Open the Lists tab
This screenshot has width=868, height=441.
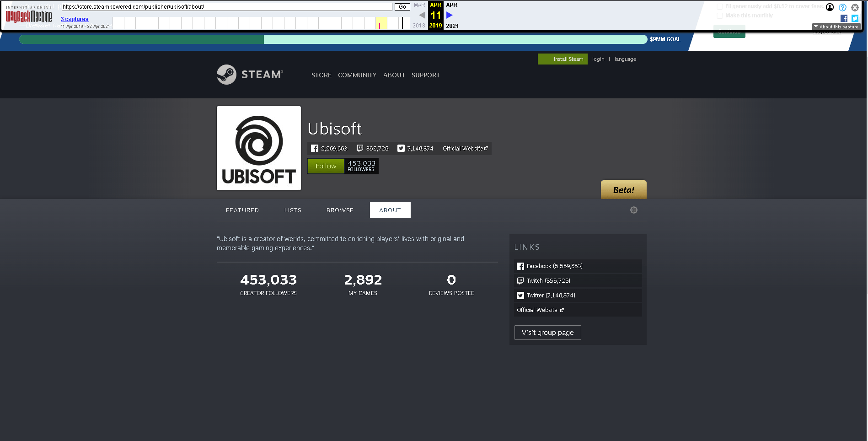pyautogui.click(x=293, y=210)
